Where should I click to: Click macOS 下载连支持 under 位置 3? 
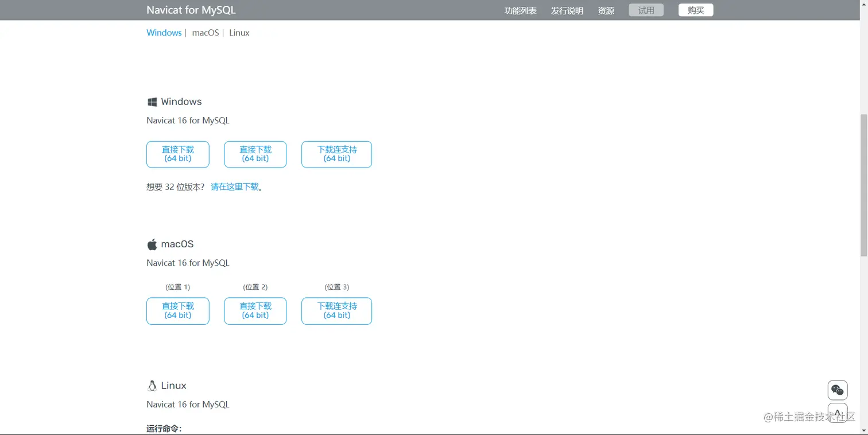tap(337, 311)
